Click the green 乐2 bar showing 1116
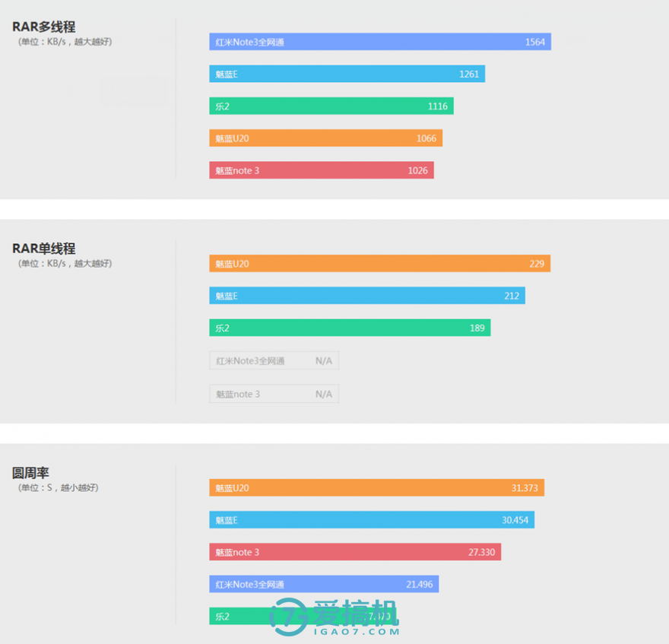This screenshot has height=644, width=669. (x=331, y=106)
